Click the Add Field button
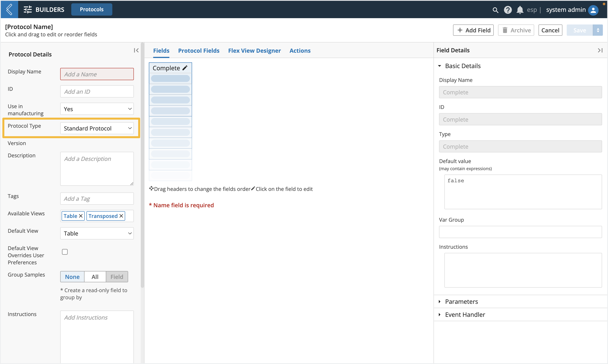Screen dimensions: 608x364 [473, 30]
